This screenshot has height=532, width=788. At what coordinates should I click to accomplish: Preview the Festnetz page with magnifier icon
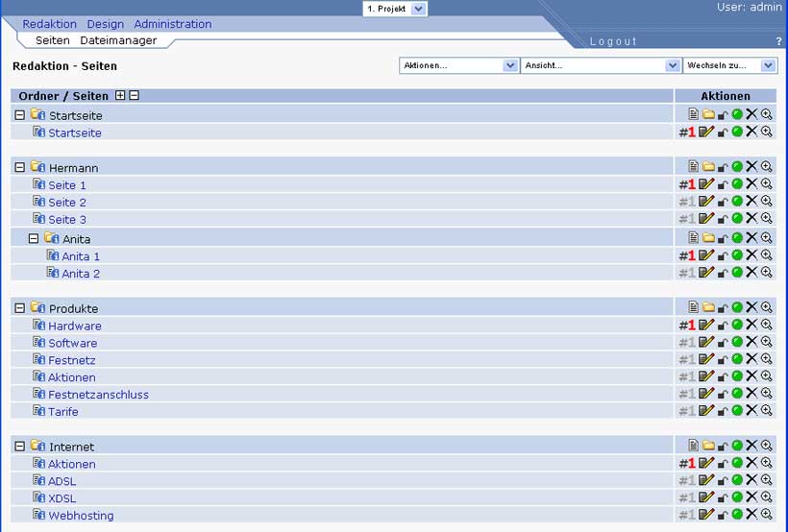click(767, 359)
